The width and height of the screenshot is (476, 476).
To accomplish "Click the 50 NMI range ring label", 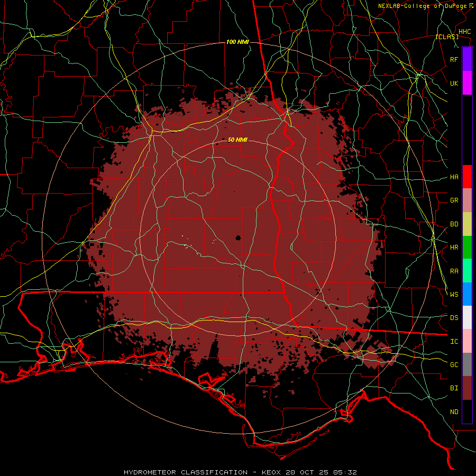I will [237, 140].
